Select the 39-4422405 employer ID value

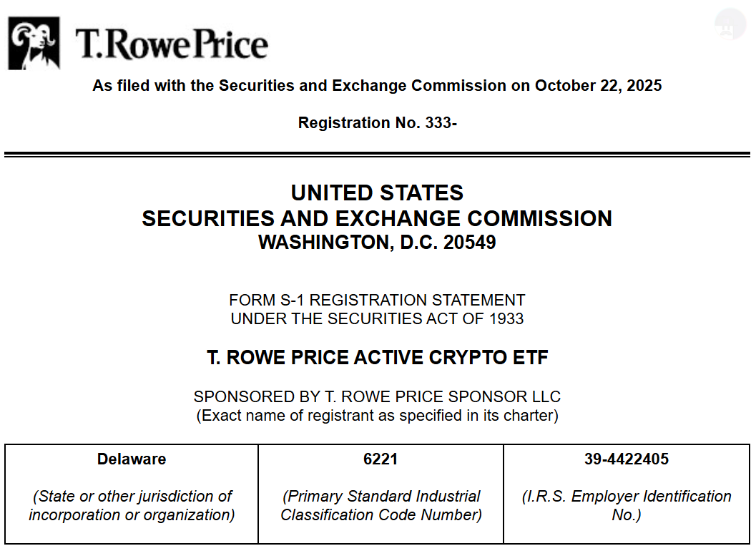(x=627, y=459)
